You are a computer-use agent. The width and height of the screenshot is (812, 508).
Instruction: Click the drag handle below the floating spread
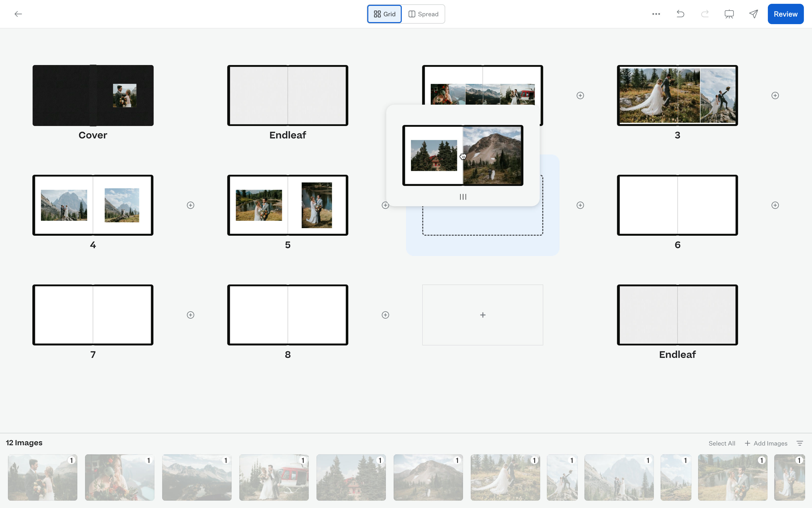pos(463,197)
